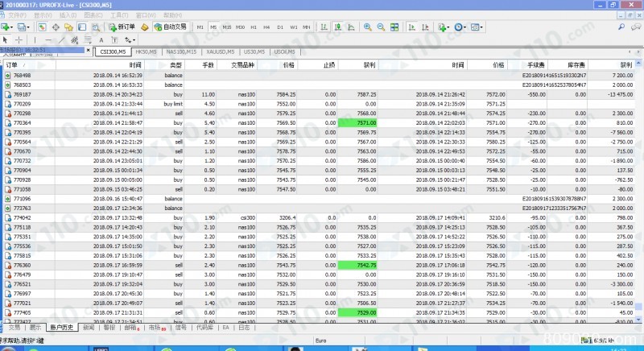This screenshot has width=644, height=351.
Task: Select the text A tool
Action: [101, 39]
